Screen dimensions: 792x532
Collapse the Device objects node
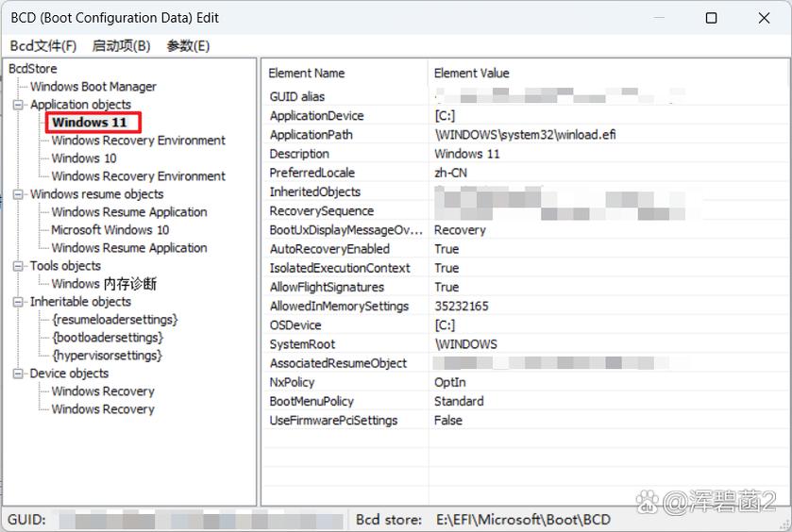tap(18, 374)
